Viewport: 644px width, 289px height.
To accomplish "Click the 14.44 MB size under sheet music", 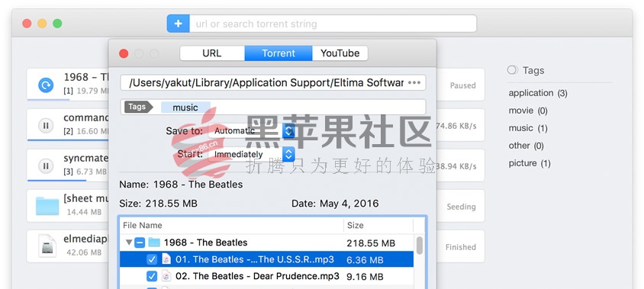I will (84, 212).
